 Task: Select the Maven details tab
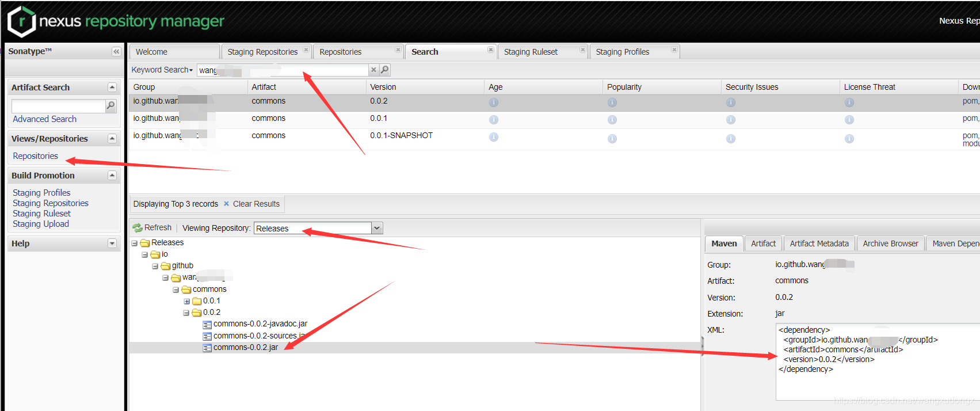[724, 243]
